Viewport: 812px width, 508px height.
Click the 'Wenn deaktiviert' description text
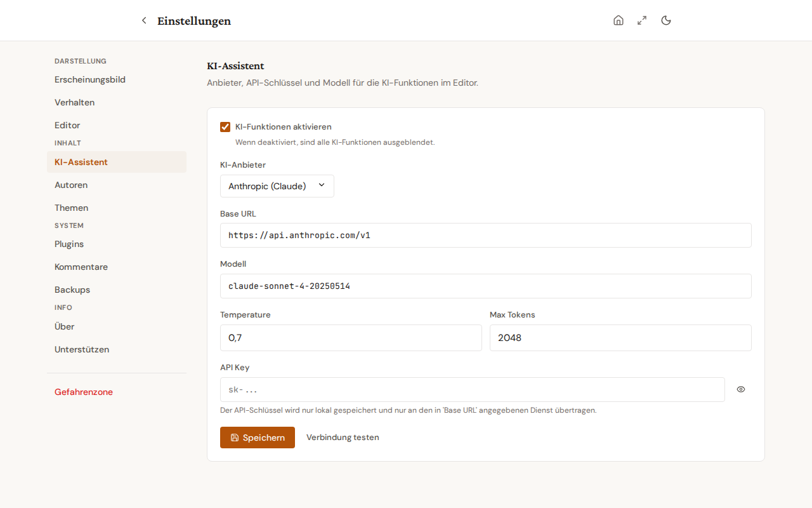tap(335, 142)
